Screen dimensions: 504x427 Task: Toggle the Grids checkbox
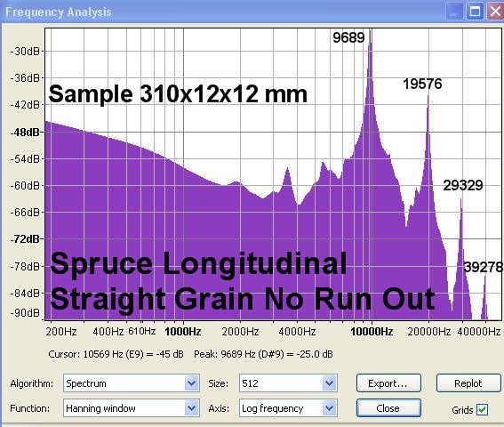[482, 409]
